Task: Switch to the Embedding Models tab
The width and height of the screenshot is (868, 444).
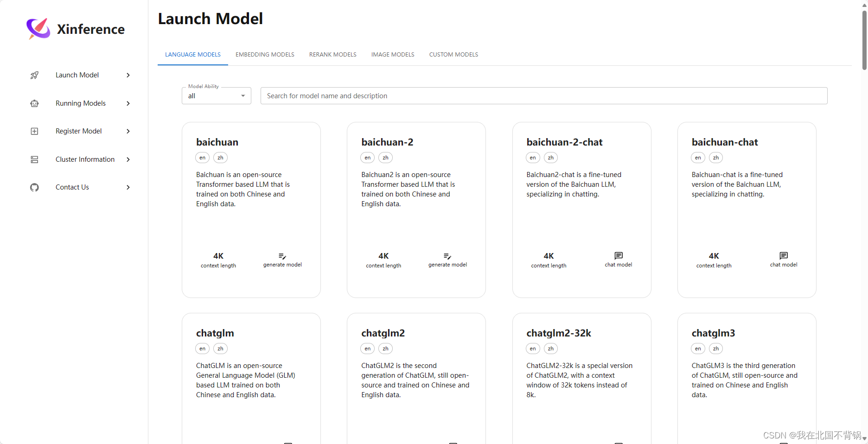Action: tap(265, 55)
